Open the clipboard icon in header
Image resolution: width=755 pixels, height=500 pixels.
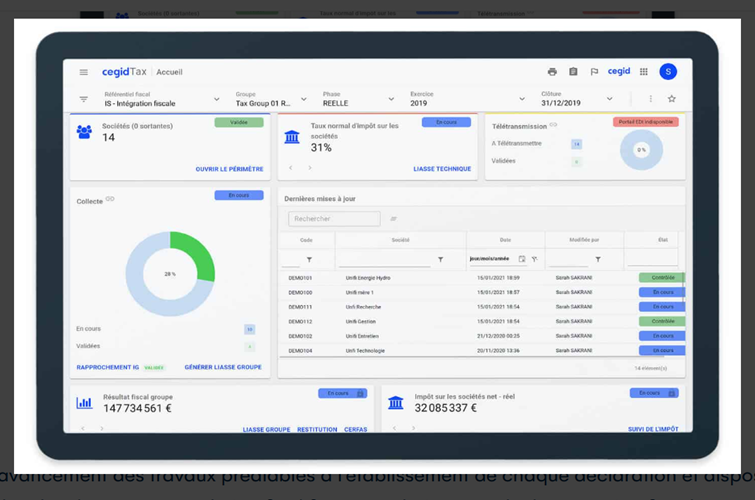point(573,72)
